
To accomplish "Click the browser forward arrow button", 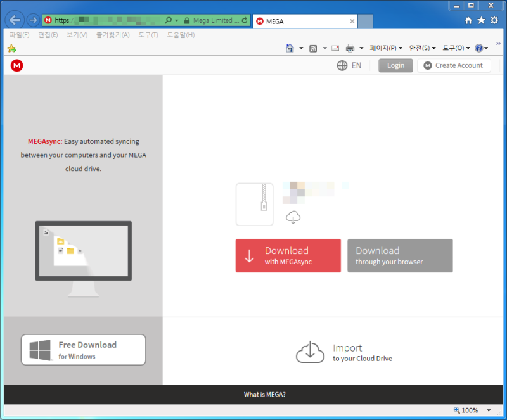I will (x=33, y=20).
